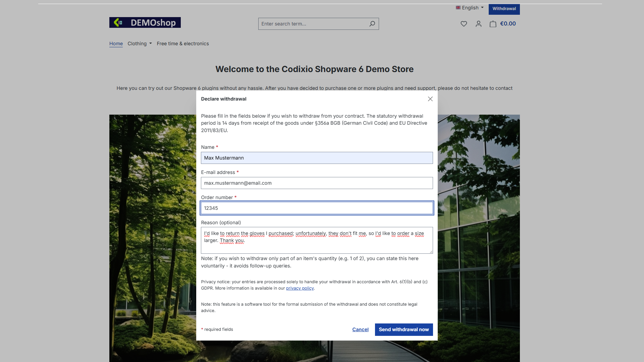The width and height of the screenshot is (644, 362).
Task: Open the wishlist heart icon
Action: point(464,24)
